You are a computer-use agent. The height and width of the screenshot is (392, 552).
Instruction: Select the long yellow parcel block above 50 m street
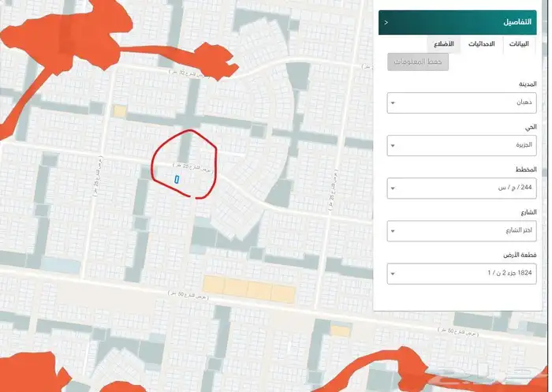click(248, 288)
